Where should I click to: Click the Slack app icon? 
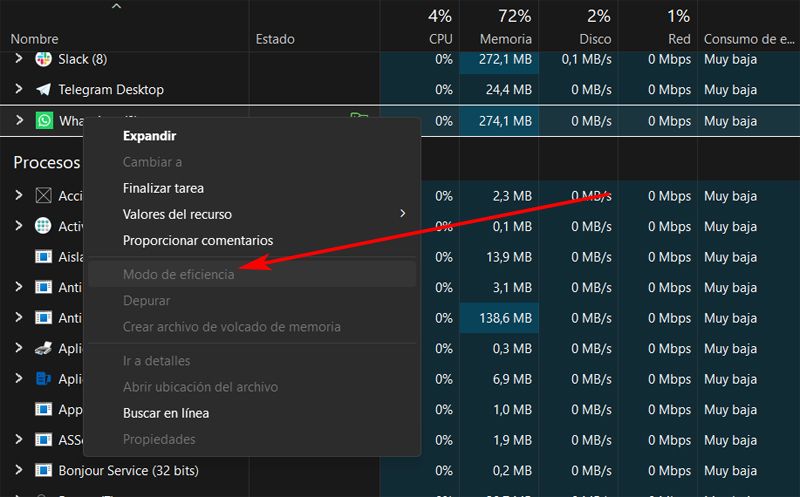tap(43, 59)
